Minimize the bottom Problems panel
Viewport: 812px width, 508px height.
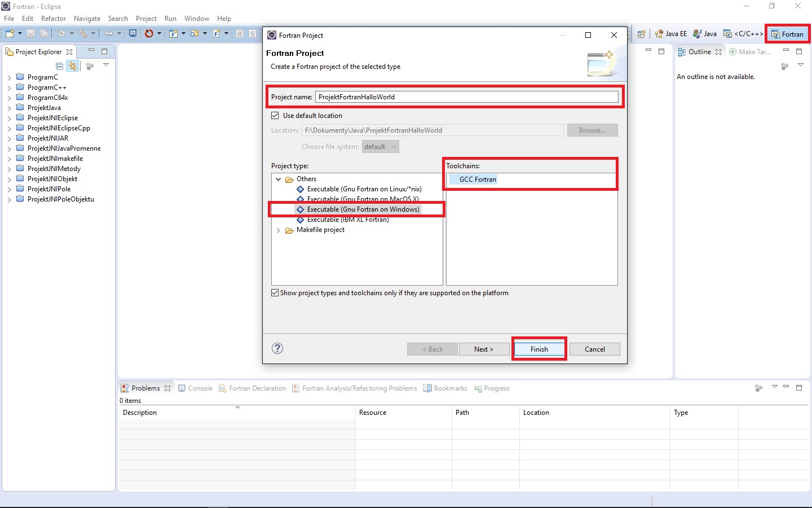[786, 387]
